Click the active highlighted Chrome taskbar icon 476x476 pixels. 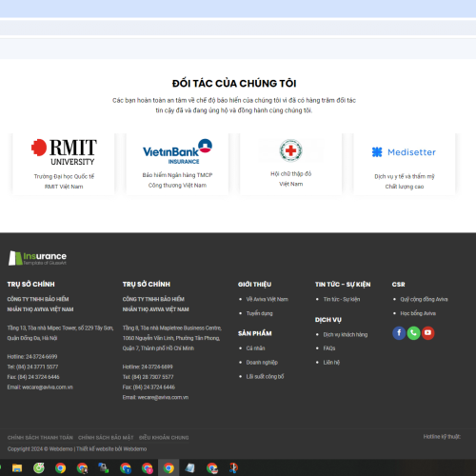pyautogui.click(x=169, y=467)
